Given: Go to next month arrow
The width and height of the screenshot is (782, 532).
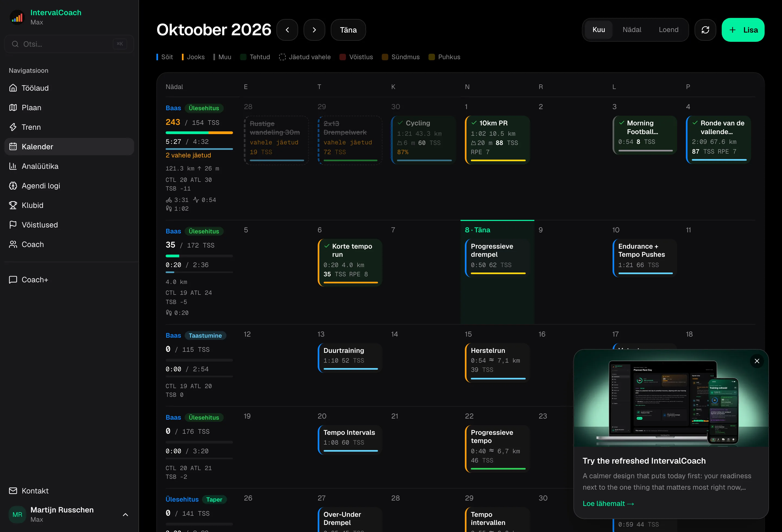Looking at the screenshot, I should point(314,30).
